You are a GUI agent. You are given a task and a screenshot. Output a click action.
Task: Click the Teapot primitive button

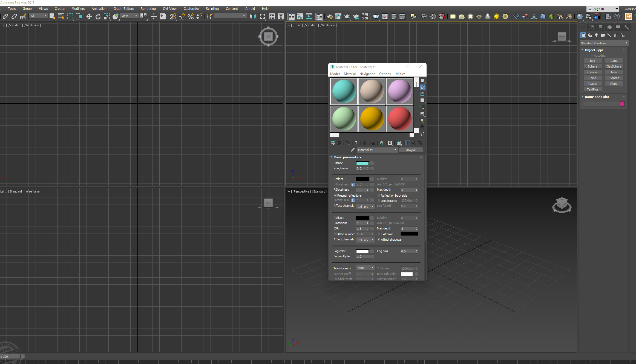point(592,84)
